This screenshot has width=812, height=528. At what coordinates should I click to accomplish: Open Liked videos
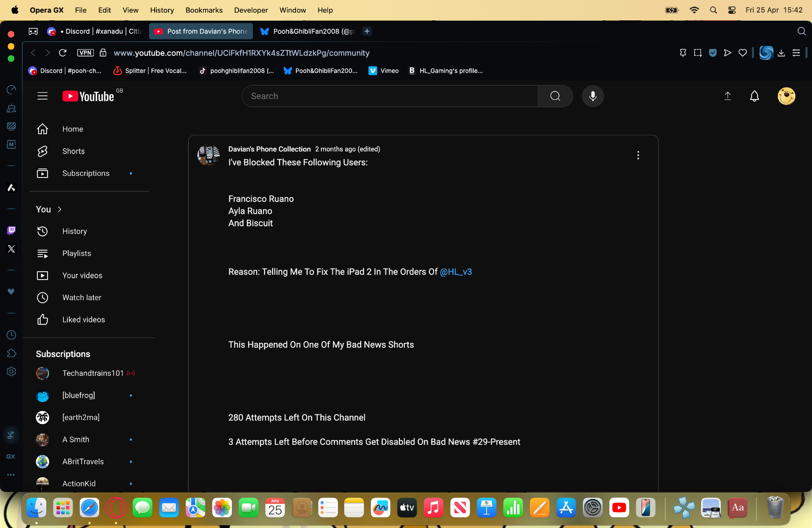pyautogui.click(x=89, y=320)
